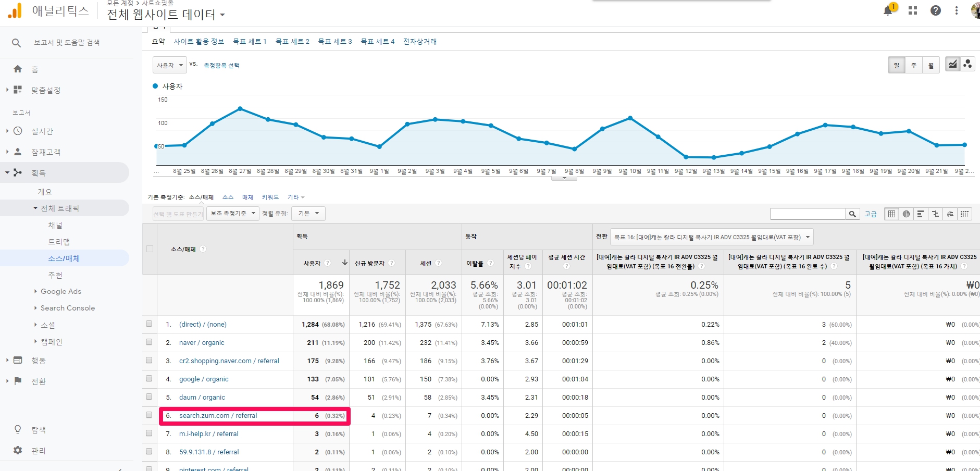Expand Google Ads in the sidebar
The height and width of the screenshot is (471, 980).
(60, 291)
